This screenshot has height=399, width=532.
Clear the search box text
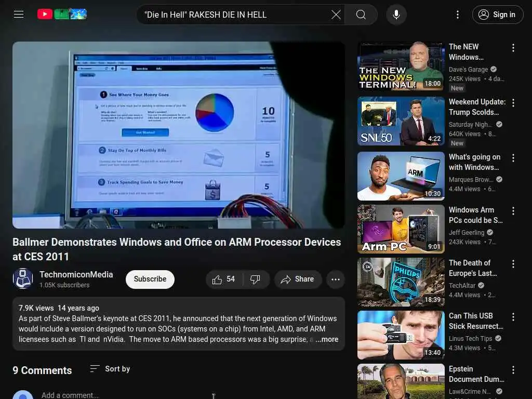click(336, 15)
